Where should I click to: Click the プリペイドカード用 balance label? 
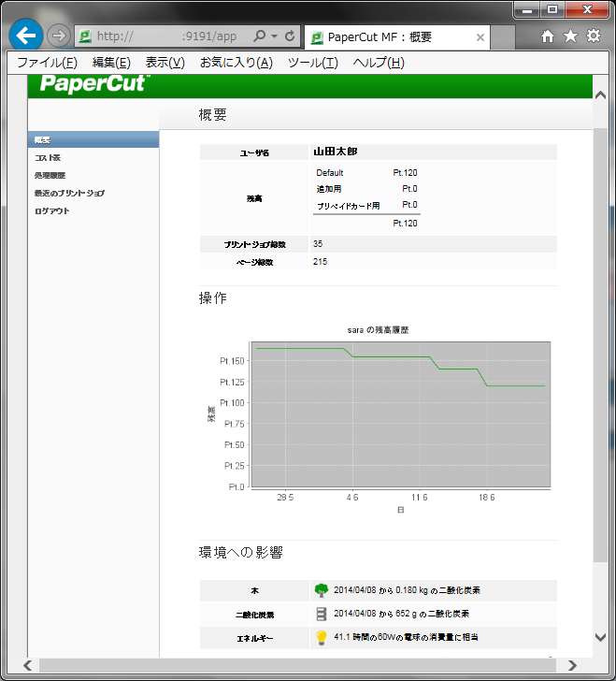(348, 206)
